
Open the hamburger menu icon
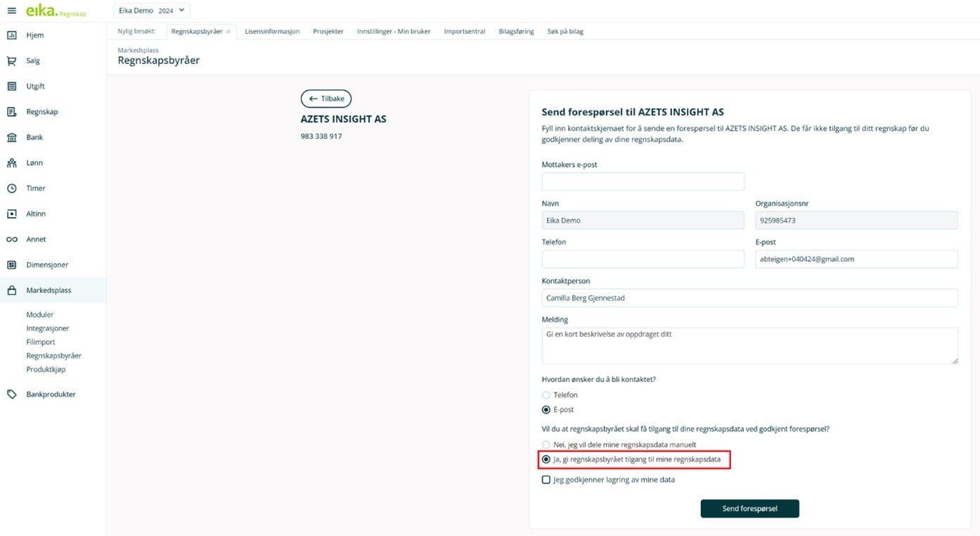pyautogui.click(x=11, y=11)
